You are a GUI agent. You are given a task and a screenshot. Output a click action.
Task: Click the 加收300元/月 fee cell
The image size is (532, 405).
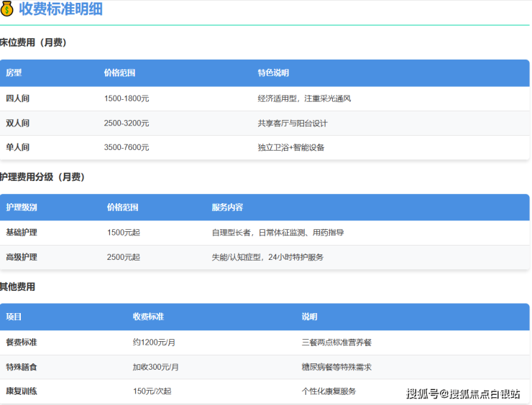[156, 367]
